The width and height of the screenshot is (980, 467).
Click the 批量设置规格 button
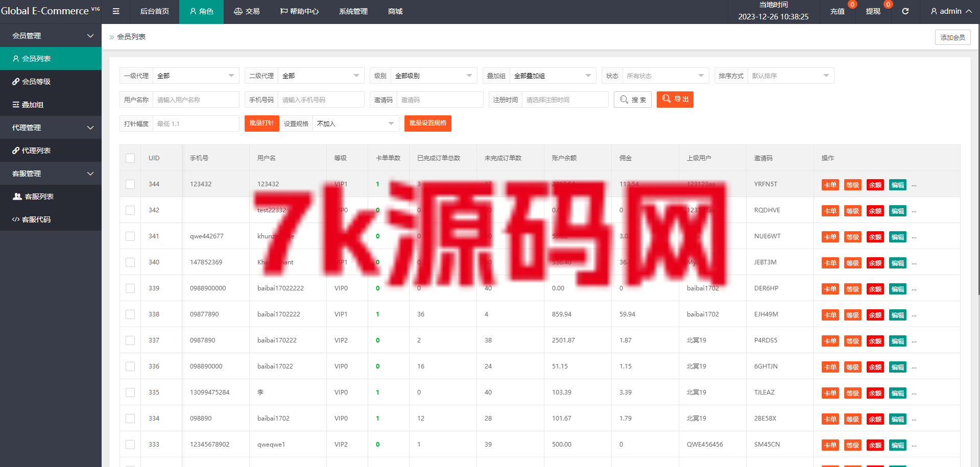[x=428, y=123]
